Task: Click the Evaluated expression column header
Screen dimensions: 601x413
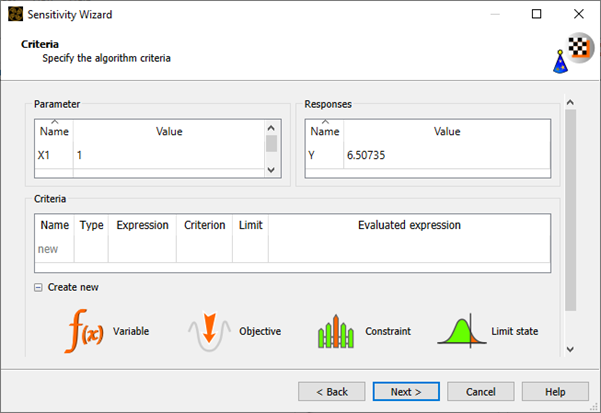Action: click(409, 225)
